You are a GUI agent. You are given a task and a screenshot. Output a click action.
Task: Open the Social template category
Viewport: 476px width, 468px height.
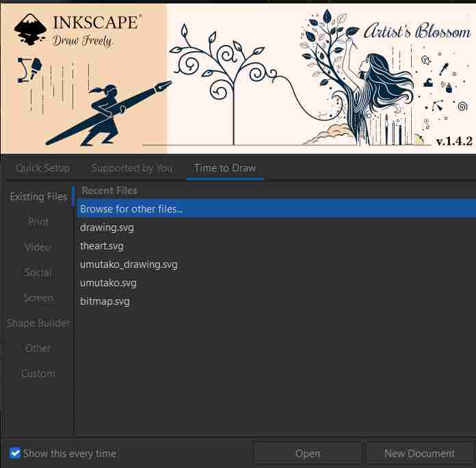click(38, 273)
